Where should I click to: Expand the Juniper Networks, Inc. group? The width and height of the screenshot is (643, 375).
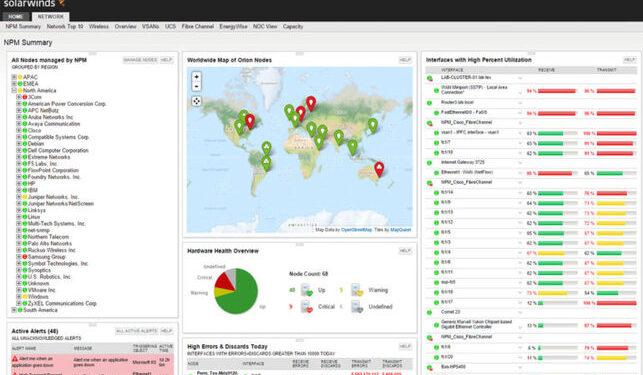(19, 197)
